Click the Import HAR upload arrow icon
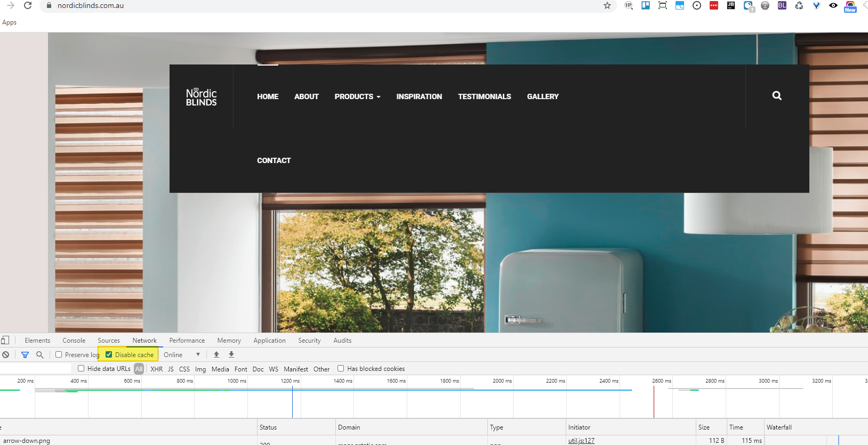This screenshot has height=445, width=868. [216, 354]
